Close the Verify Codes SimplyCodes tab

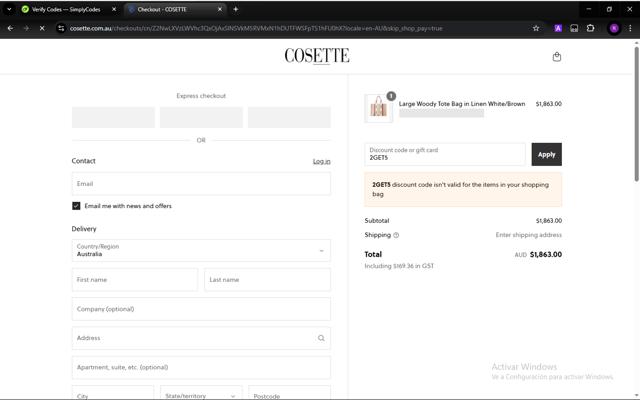[x=114, y=9]
